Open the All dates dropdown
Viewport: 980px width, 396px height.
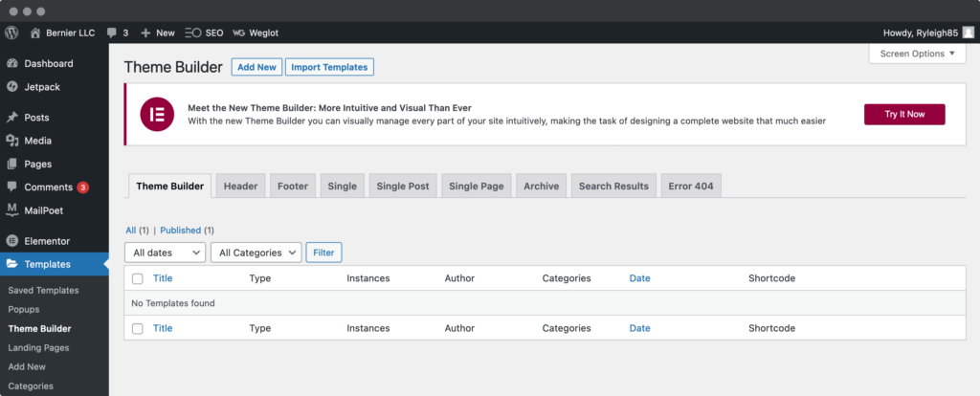point(165,253)
